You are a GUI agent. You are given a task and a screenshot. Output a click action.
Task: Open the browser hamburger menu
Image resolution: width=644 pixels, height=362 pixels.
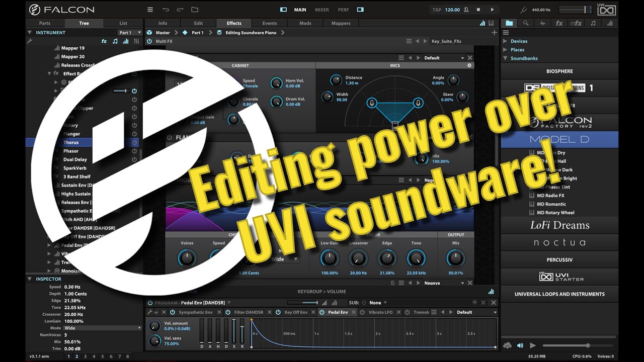coord(506,33)
